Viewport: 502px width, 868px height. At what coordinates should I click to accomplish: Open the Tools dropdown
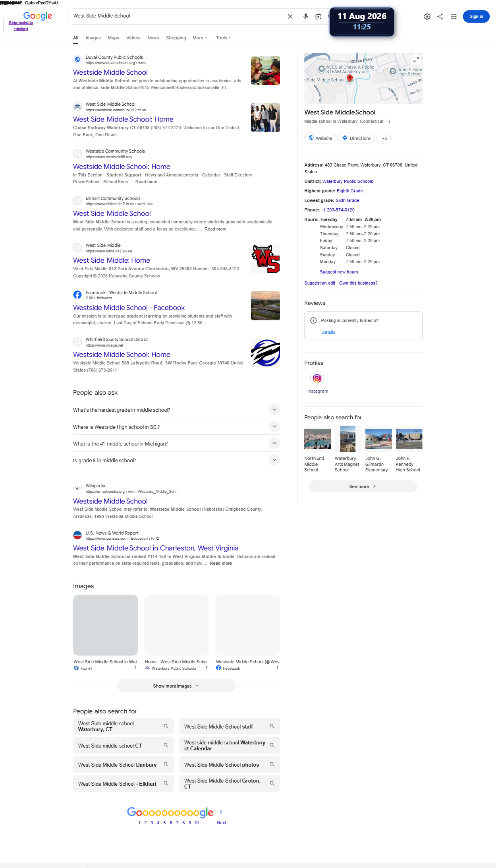coord(223,38)
